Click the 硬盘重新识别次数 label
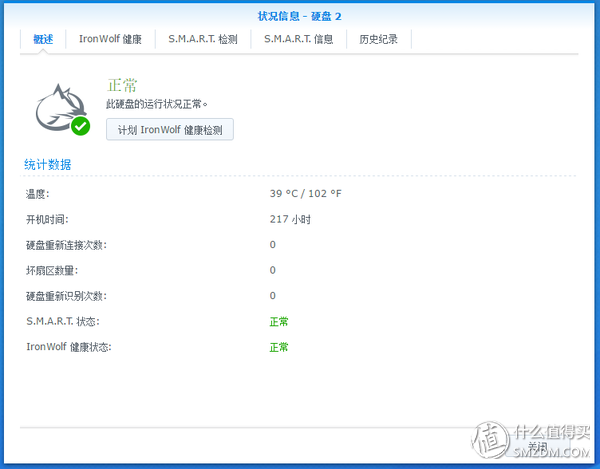600x469 pixels. (x=66, y=296)
